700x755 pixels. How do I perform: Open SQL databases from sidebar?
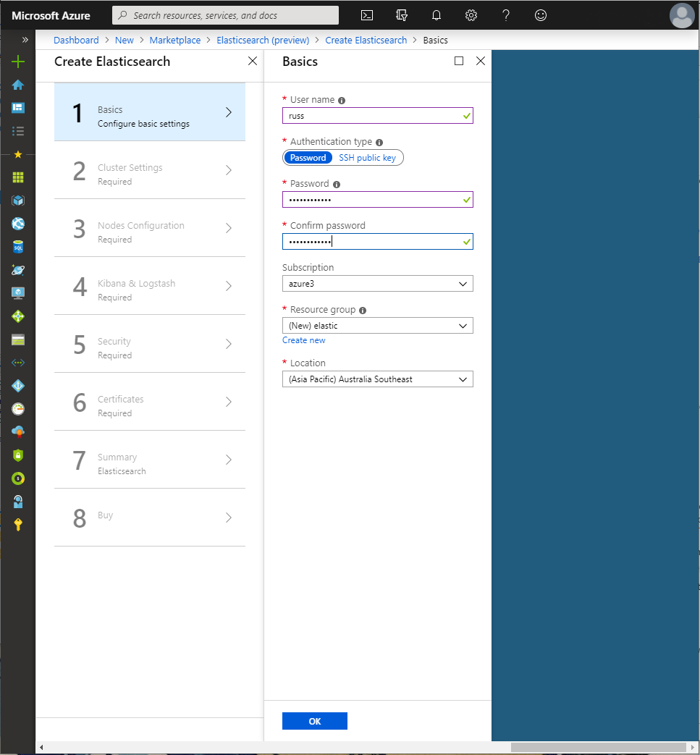click(x=17, y=246)
